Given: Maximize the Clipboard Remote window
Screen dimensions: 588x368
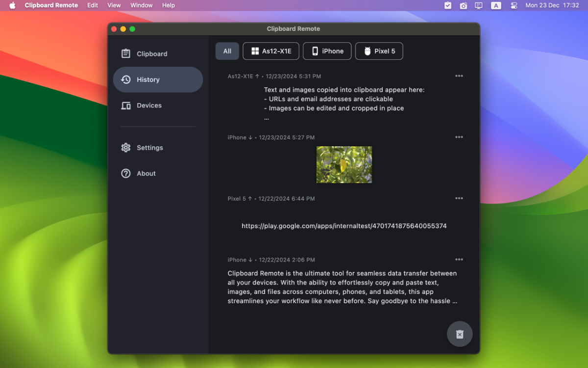Looking at the screenshot, I should click(x=132, y=29).
